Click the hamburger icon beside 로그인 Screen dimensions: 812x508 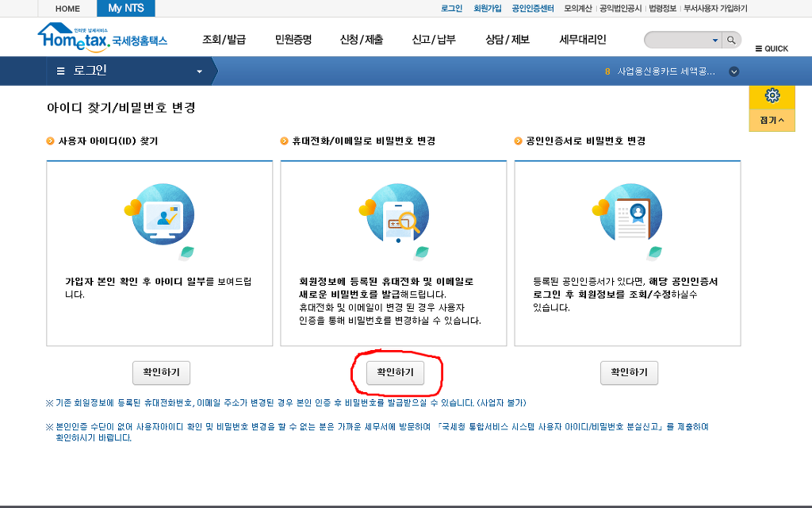[61, 71]
